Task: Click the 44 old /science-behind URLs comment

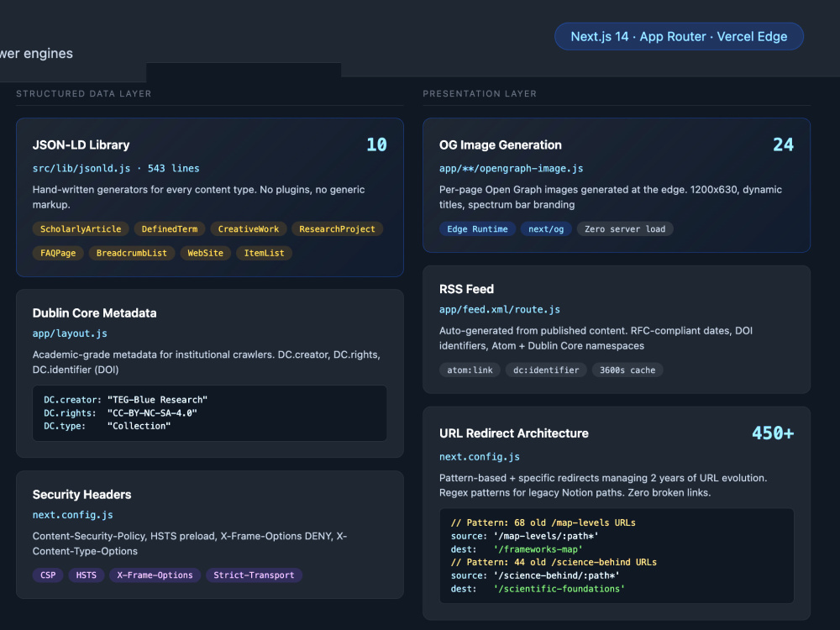Action: pyautogui.click(x=554, y=562)
